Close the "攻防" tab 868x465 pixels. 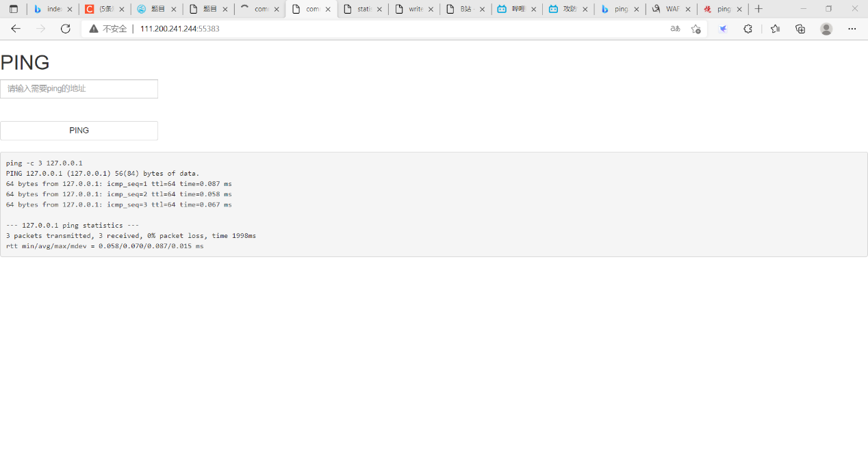tap(585, 9)
